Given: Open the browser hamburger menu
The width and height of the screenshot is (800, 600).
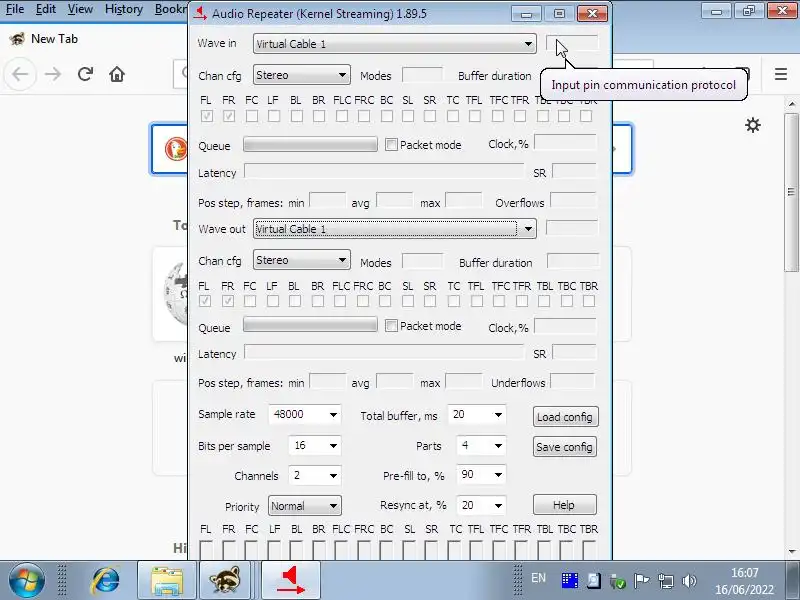Looking at the screenshot, I should pos(781,74).
